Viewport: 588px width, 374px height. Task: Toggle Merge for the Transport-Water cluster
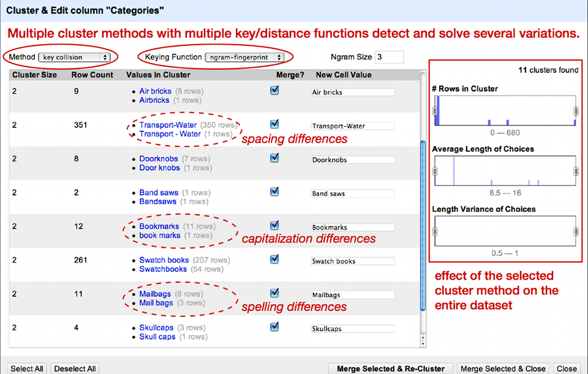point(274,125)
